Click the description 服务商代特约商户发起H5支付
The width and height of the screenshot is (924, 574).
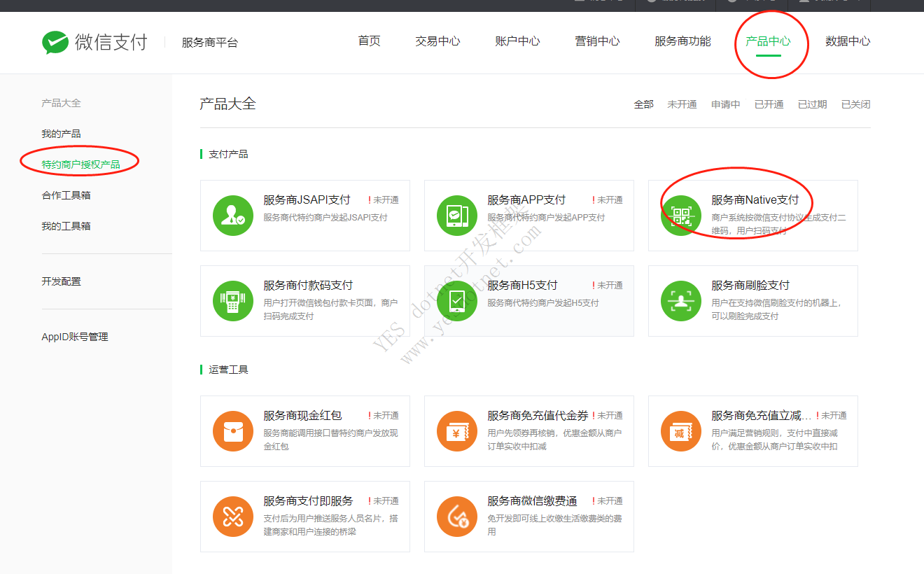tap(543, 303)
